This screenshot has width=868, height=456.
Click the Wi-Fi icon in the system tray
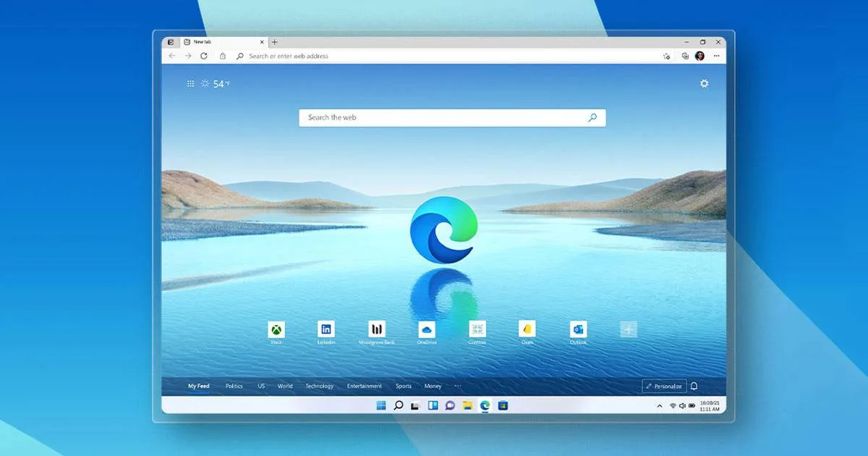[673, 406]
